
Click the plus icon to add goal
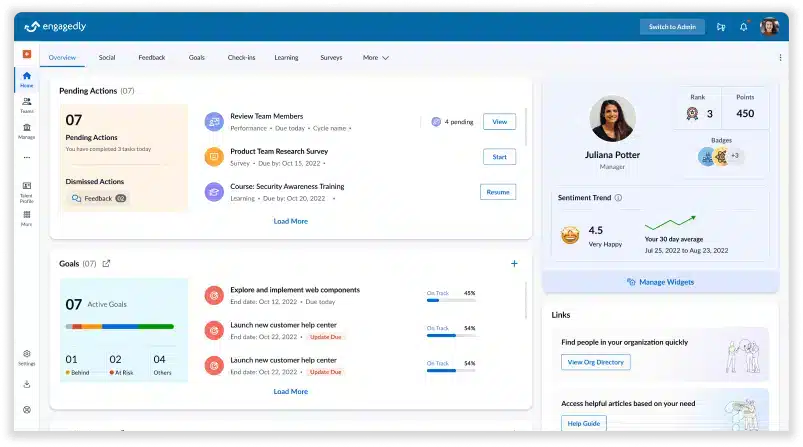(x=514, y=264)
